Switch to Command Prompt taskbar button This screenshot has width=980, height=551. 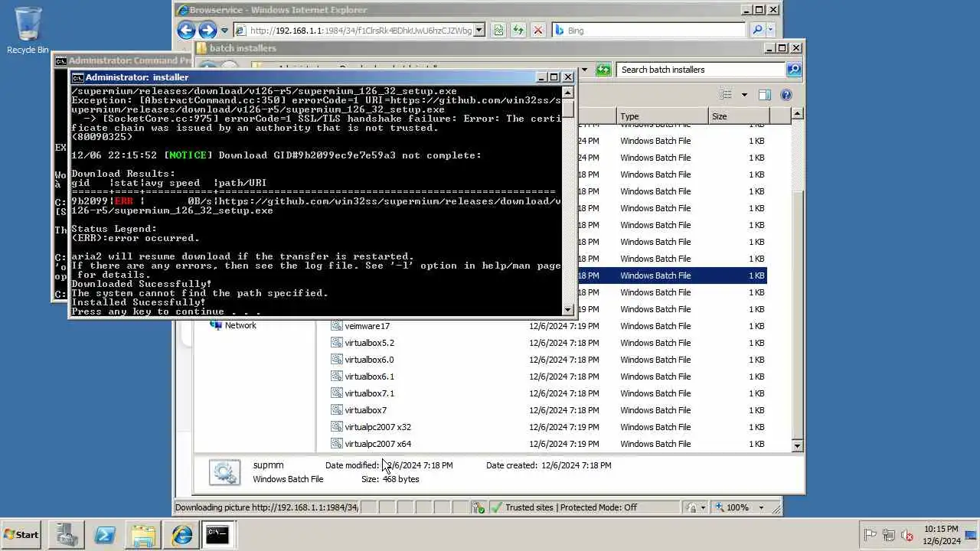click(x=217, y=535)
